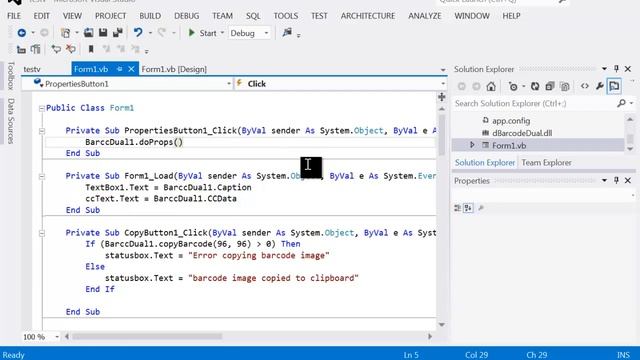Screen dimensions: 640x360
Task: Click the Save All toolbar icon
Action: click(118, 33)
